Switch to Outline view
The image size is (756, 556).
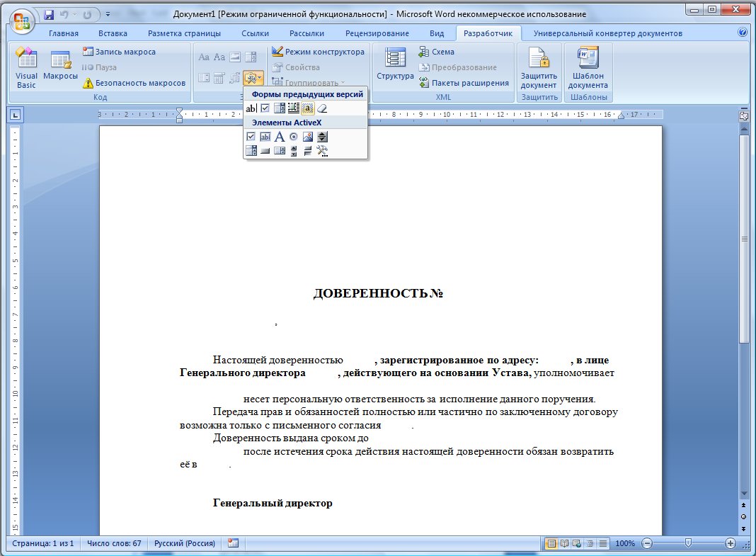590,543
